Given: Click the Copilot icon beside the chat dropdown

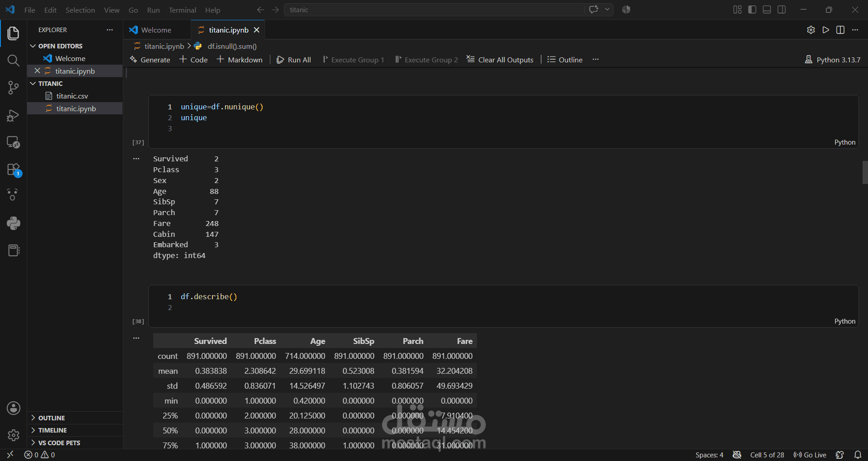Looking at the screenshot, I should 626,9.
